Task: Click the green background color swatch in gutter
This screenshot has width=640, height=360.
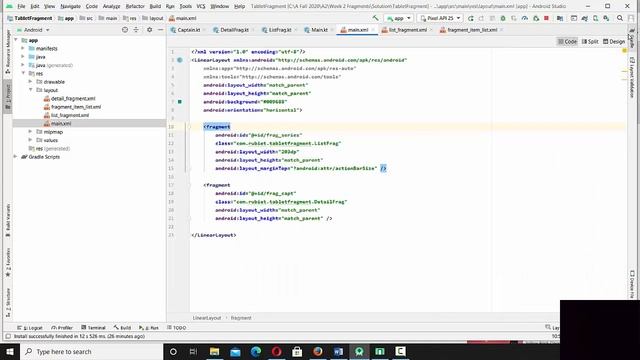Action: [x=180, y=102]
